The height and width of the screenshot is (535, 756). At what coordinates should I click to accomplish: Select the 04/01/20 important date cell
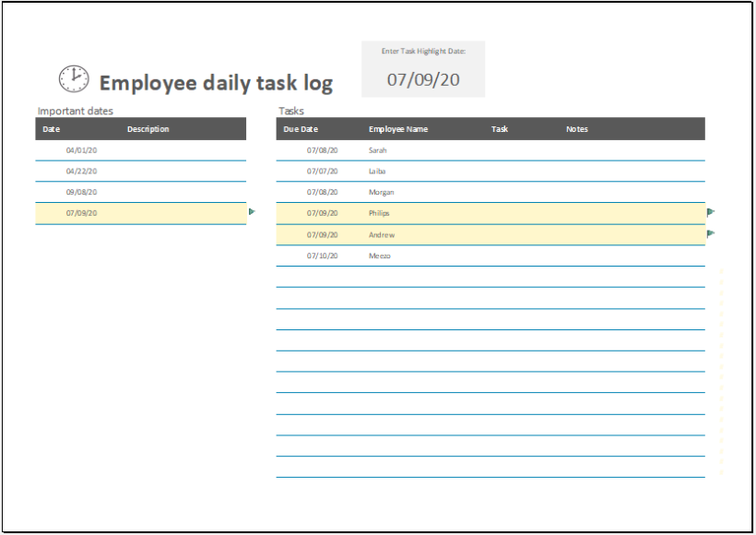tap(81, 150)
